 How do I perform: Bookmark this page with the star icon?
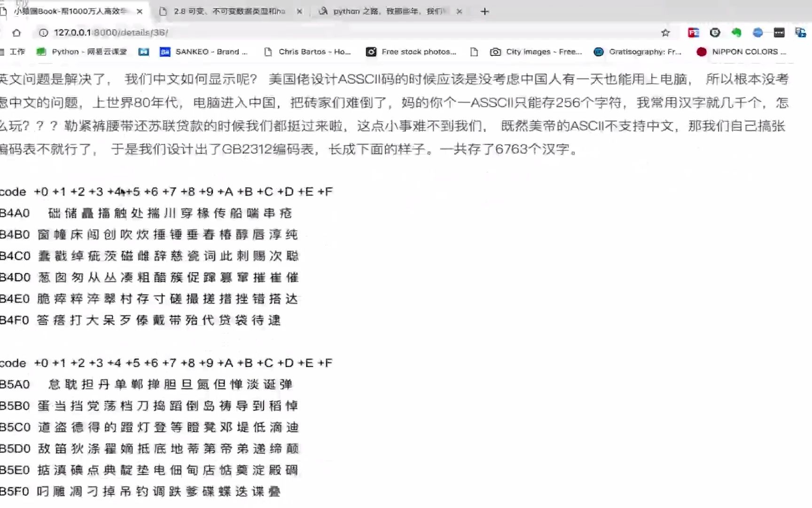click(665, 33)
